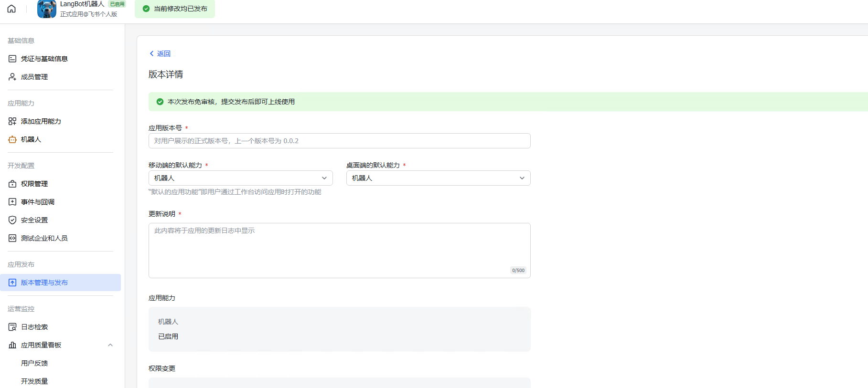Focus the app version number input field
Screen dimensions: 868x388
point(339,141)
